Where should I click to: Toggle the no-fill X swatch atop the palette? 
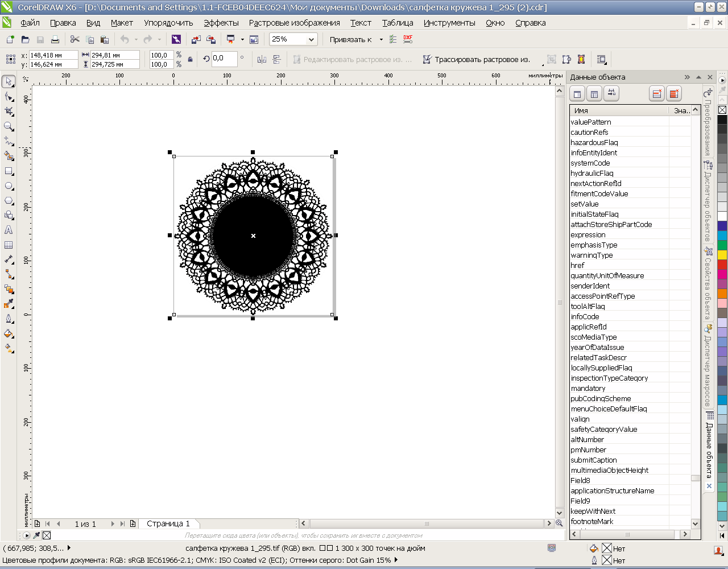click(722, 110)
